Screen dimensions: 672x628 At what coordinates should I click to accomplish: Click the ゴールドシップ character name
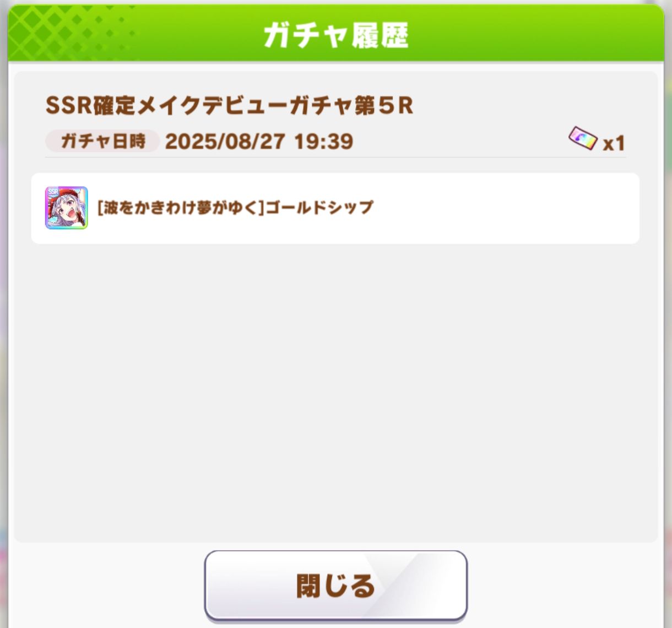[319, 208]
